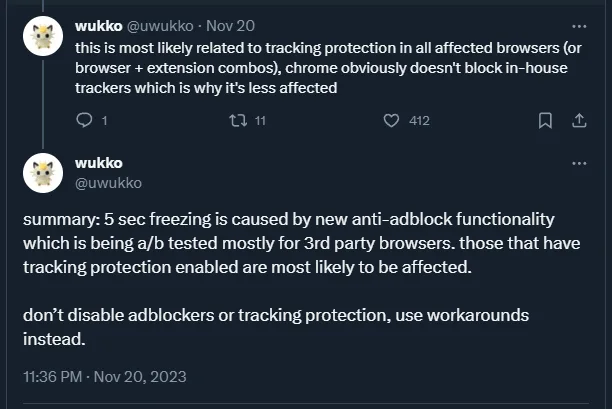Click the 412 likes count
Screen dimensions: 612x409
pyautogui.click(x=419, y=121)
